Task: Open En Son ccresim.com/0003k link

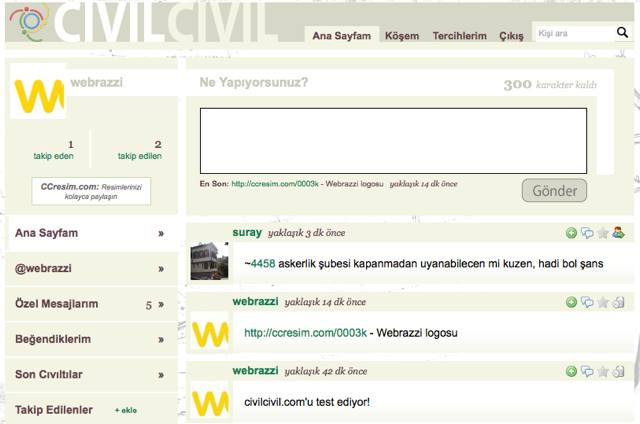Action: click(275, 184)
